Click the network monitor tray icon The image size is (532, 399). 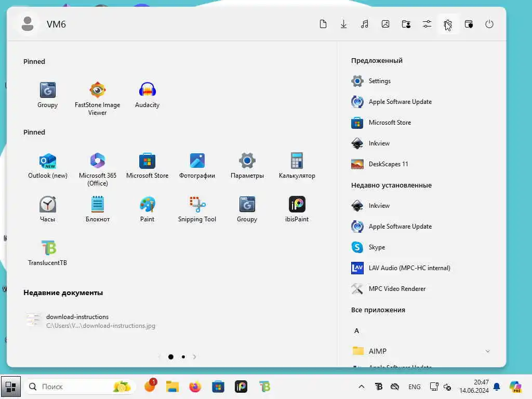434,387
